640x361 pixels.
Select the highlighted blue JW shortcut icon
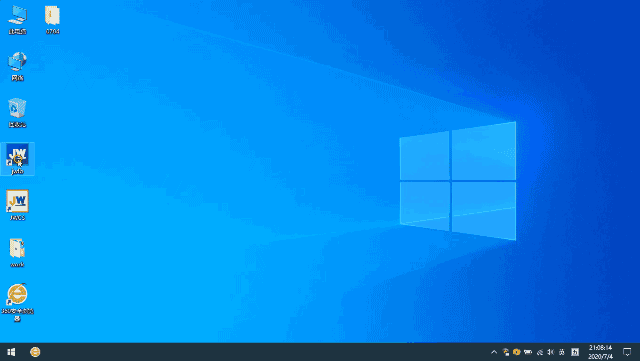tap(18, 159)
